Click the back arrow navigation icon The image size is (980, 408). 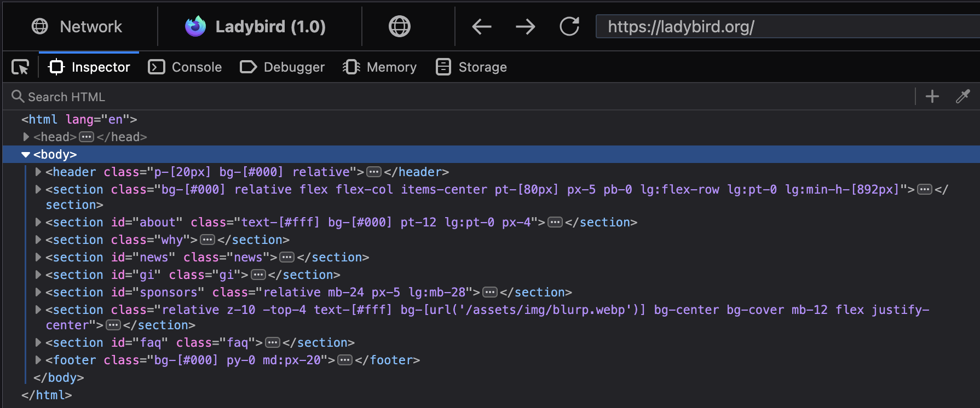pyautogui.click(x=482, y=26)
